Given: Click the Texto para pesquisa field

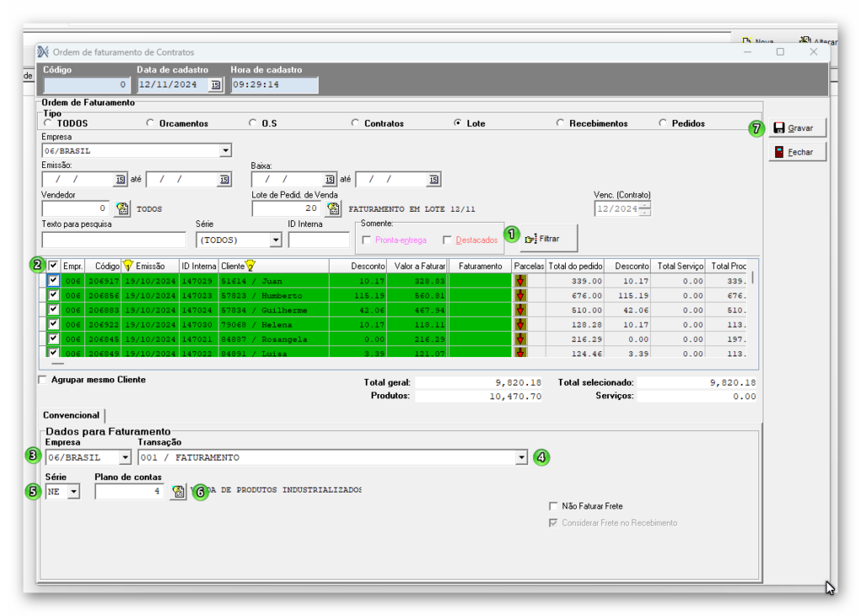Looking at the screenshot, I should click(114, 240).
